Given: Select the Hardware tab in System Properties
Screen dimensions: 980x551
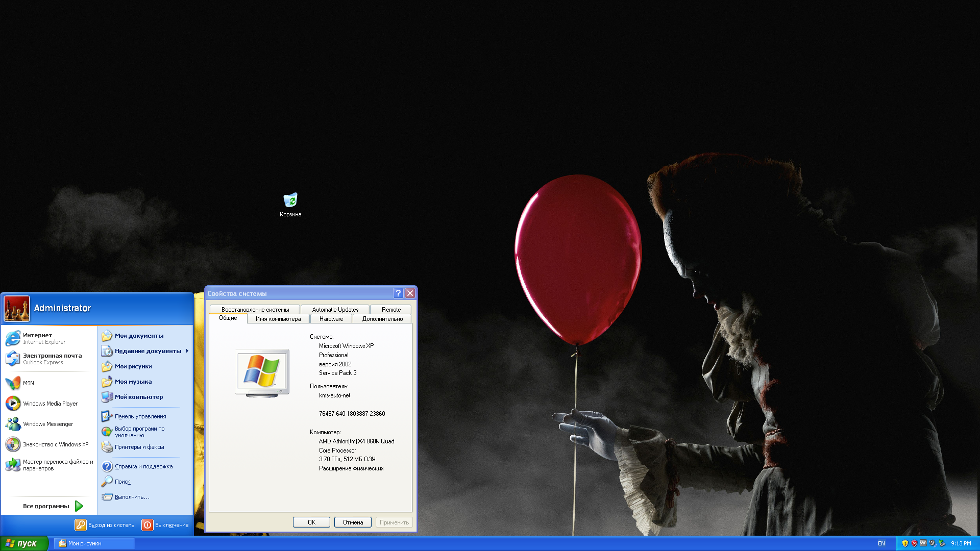Looking at the screenshot, I should click(329, 318).
